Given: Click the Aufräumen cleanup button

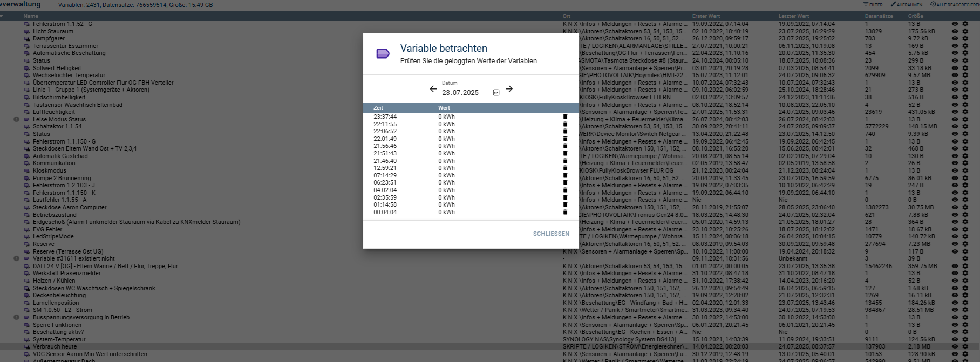Looking at the screenshot, I should coord(906,5).
